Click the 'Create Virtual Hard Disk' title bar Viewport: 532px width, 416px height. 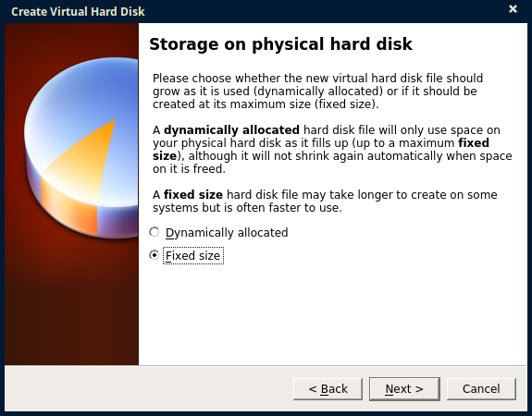point(79,11)
